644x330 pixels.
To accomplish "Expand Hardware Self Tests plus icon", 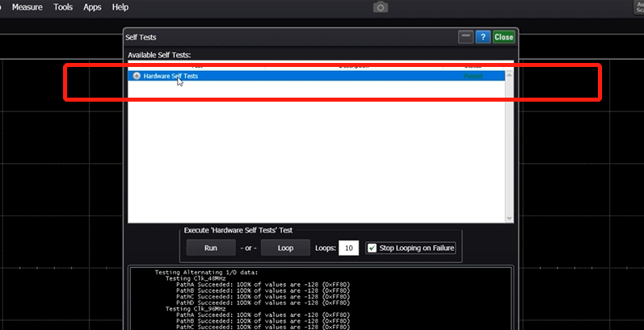I will point(137,77).
